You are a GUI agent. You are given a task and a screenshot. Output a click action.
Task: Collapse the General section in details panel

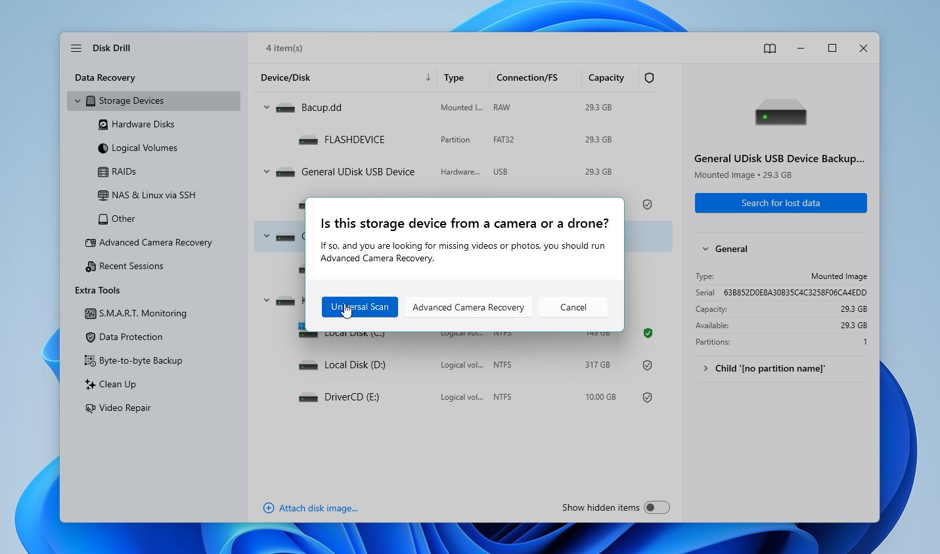[x=706, y=249]
